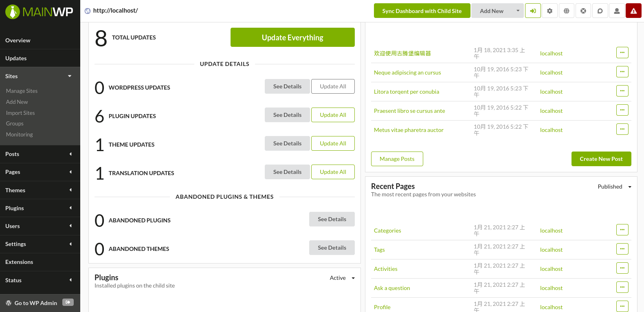Select Manage Sites in the sidebar
This screenshot has width=644, height=312.
click(22, 91)
